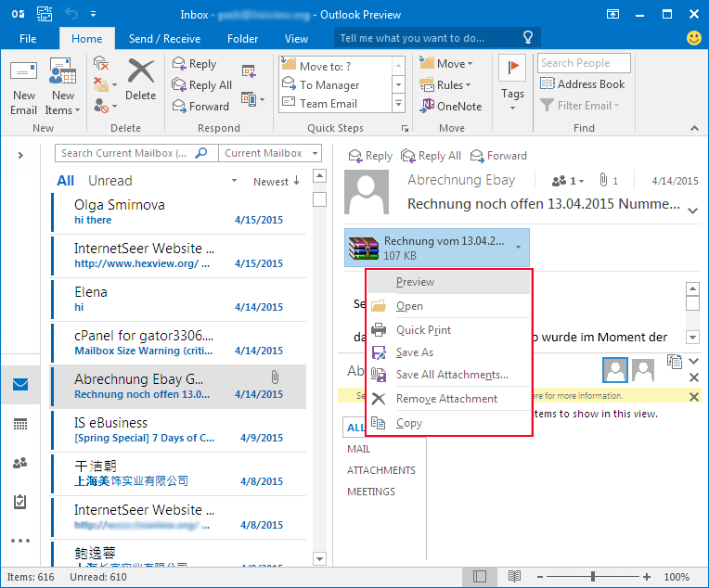Toggle the Unread filter for messages
Viewport: 709px width, 588px height.
coord(110,181)
